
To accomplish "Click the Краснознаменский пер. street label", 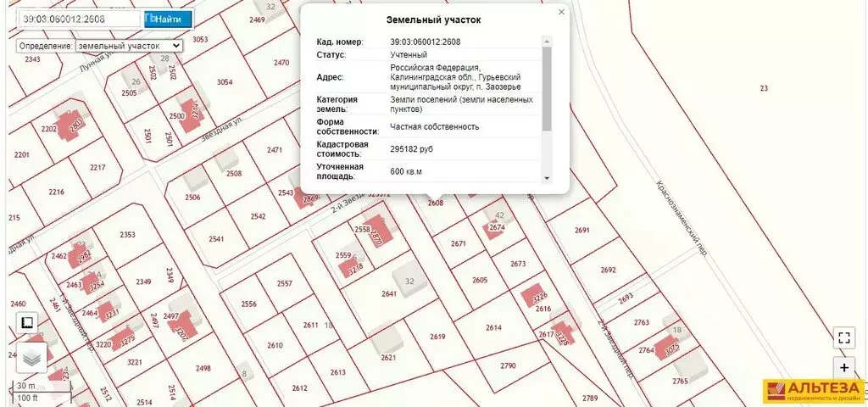I will [682, 218].
